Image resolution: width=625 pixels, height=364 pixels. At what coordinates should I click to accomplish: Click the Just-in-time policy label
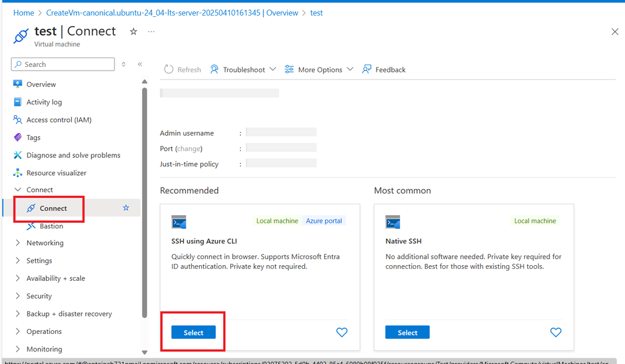pos(189,164)
